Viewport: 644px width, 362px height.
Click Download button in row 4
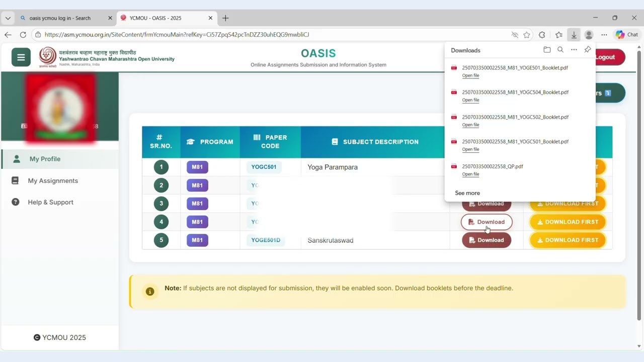click(487, 222)
